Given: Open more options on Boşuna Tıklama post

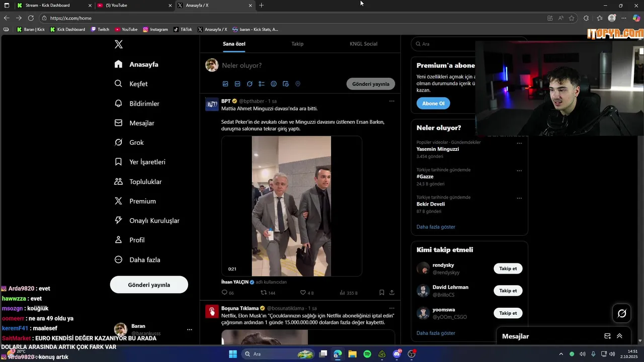Looking at the screenshot, I should click(x=392, y=308).
